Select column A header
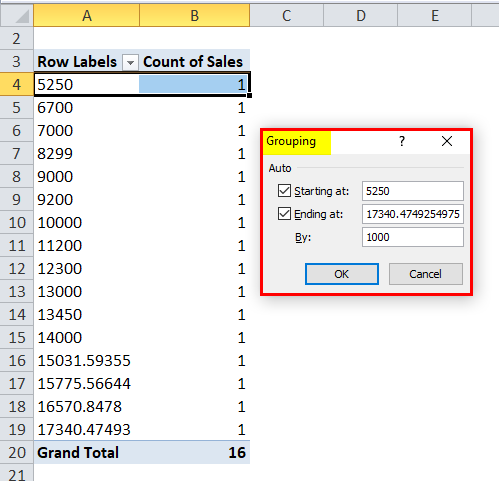This screenshot has height=481, width=499. coord(87,15)
